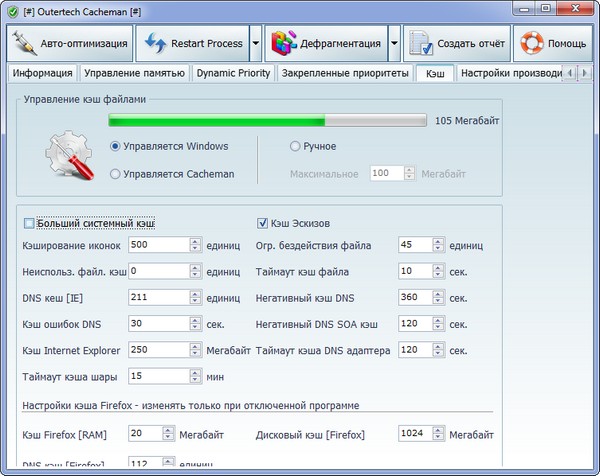Viewport: 600px width, 476px height.
Task: Click the Cacheman title bar app icon
Action: click(x=12, y=10)
